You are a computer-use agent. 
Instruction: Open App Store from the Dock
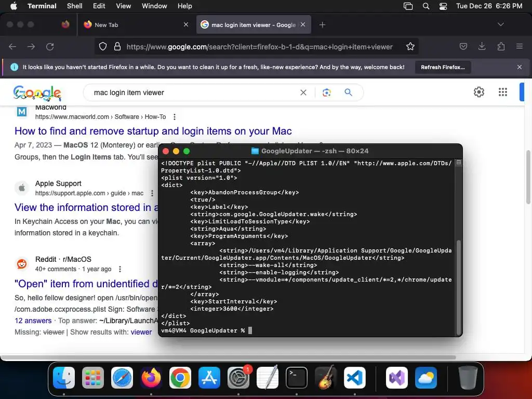click(x=209, y=378)
